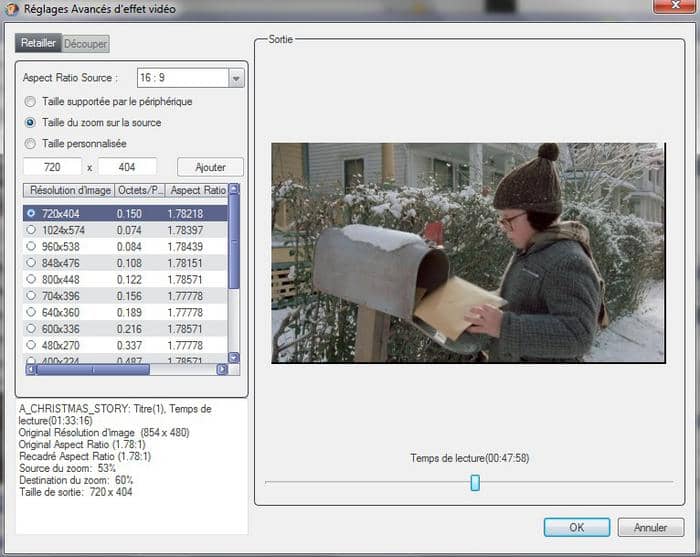Image resolution: width=700 pixels, height=557 pixels.
Task: Click the Temps de lecture(00:47:58) label
Action: tap(470, 458)
